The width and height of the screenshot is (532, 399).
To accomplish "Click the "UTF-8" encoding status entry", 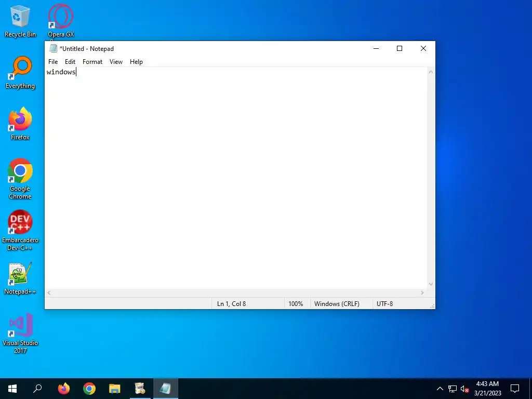I will pos(385,303).
